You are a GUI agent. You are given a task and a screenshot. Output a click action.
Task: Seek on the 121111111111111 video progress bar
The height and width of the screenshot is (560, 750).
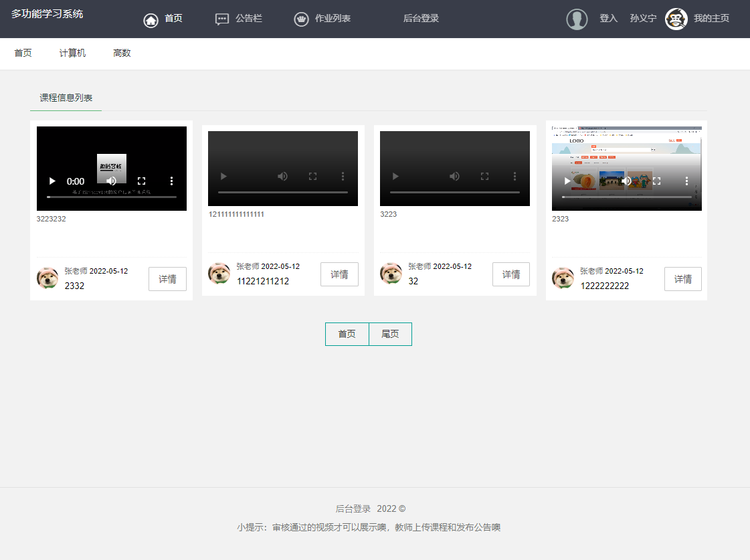[283, 192]
